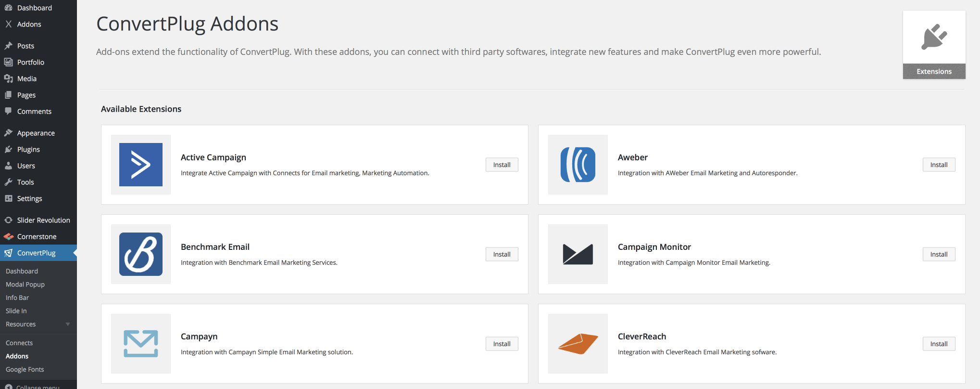Install the Campayn addon
Image resolution: width=980 pixels, height=389 pixels.
coord(502,344)
